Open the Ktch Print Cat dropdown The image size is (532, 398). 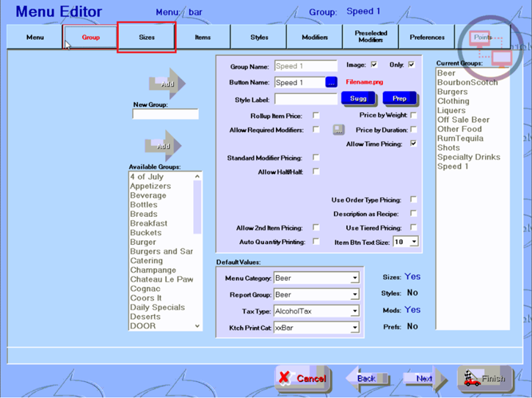tap(354, 328)
